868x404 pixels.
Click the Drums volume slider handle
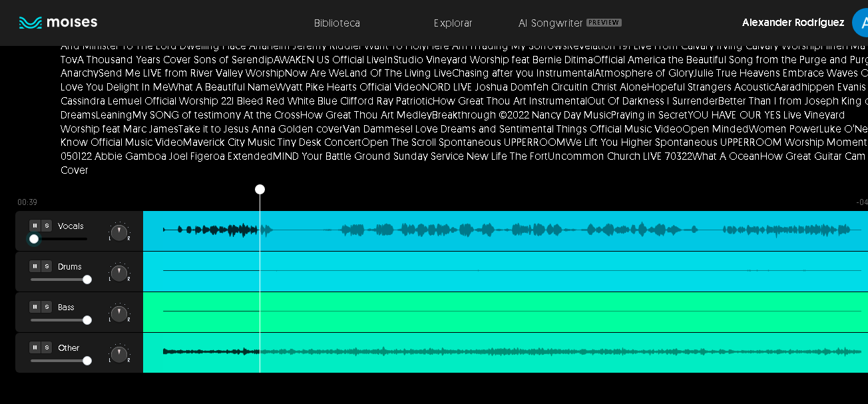tap(87, 280)
